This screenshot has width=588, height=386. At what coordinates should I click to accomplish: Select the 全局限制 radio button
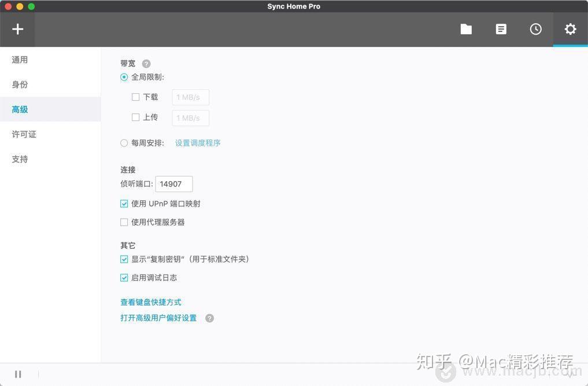(x=124, y=78)
